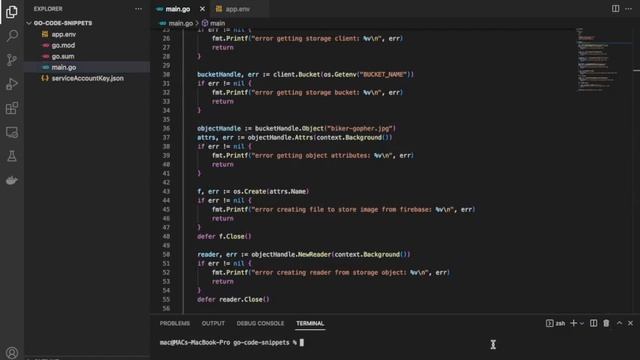Click "error getting object attributes" string
Screen dimensions: 640x360
[322, 156]
